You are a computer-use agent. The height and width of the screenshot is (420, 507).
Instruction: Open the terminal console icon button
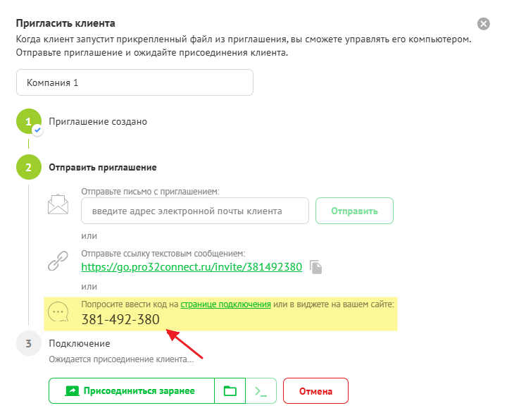click(x=261, y=391)
